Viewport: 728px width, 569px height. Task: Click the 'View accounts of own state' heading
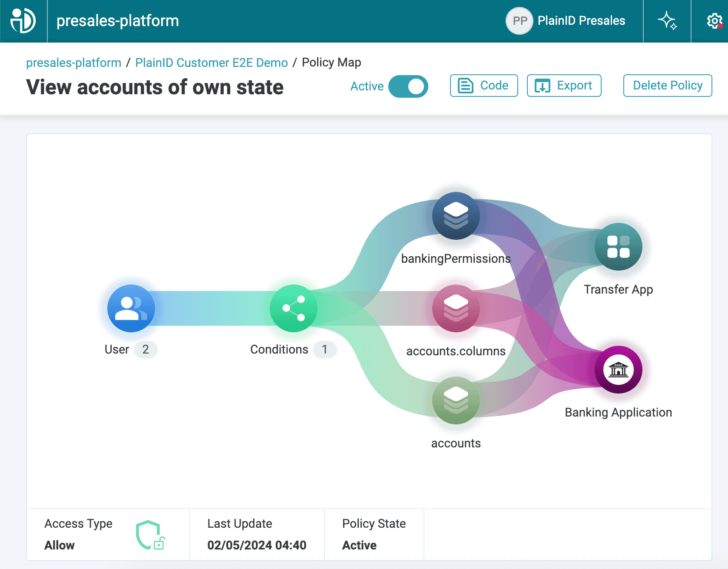point(155,87)
